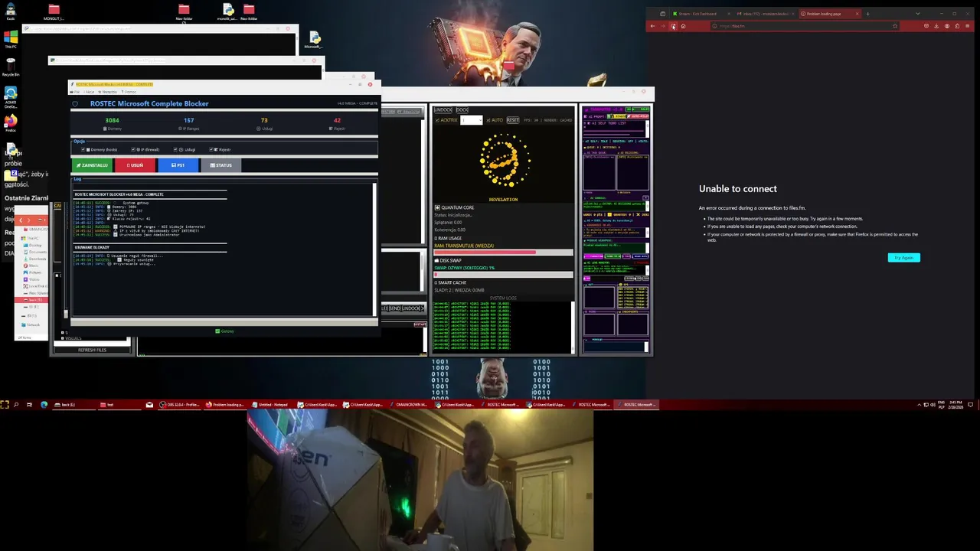980x551 pixels.
Task: Click blue PS1 button
Action: click(x=178, y=165)
